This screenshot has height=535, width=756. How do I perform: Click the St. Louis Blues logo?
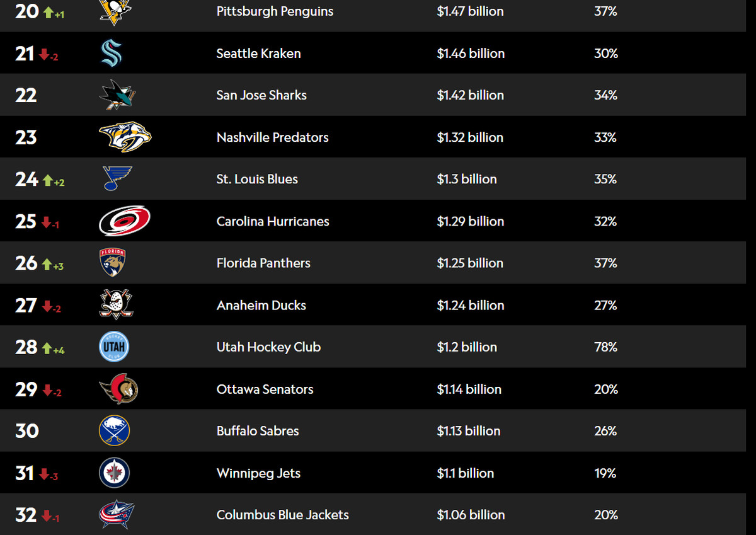coord(117,179)
